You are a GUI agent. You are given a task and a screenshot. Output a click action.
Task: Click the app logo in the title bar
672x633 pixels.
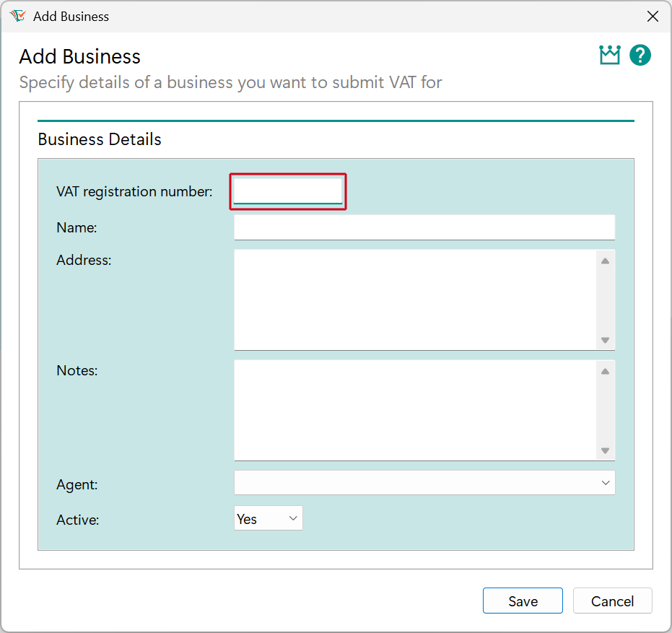[x=17, y=16]
